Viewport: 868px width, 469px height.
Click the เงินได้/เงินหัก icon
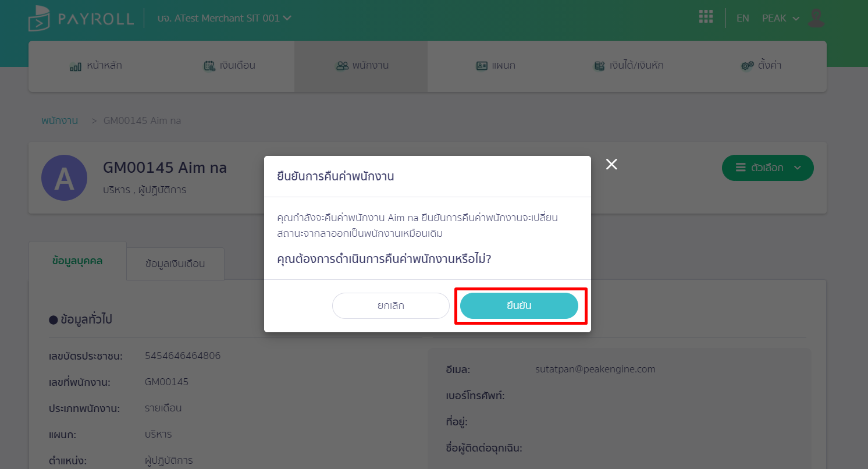599,66
